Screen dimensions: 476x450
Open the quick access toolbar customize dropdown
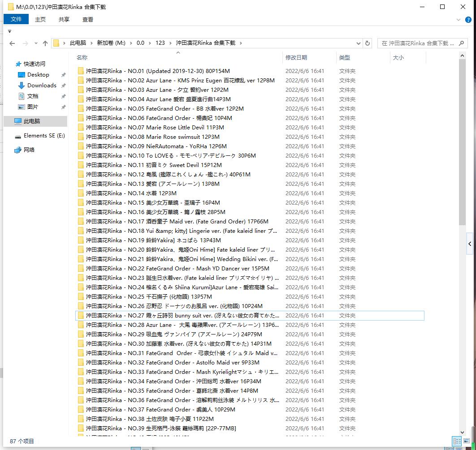10,31
